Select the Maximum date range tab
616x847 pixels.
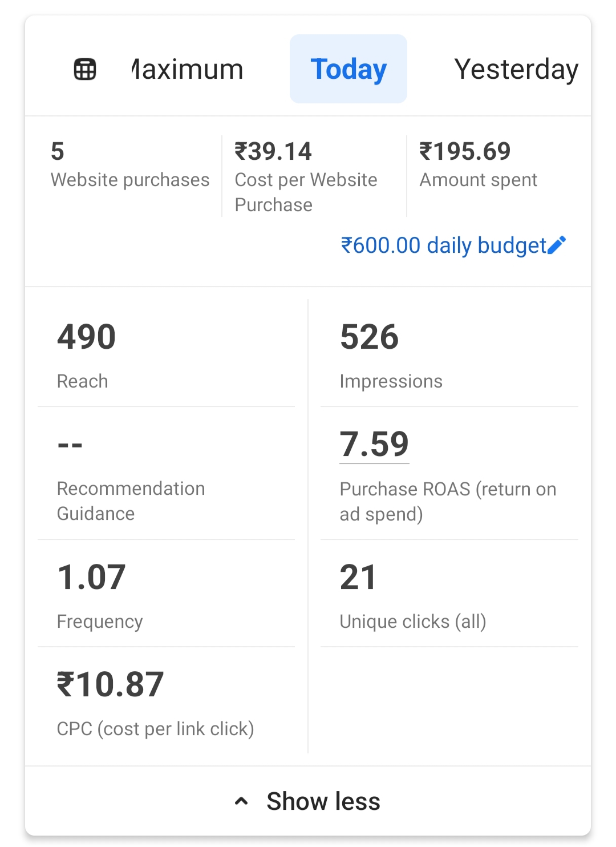click(x=188, y=69)
